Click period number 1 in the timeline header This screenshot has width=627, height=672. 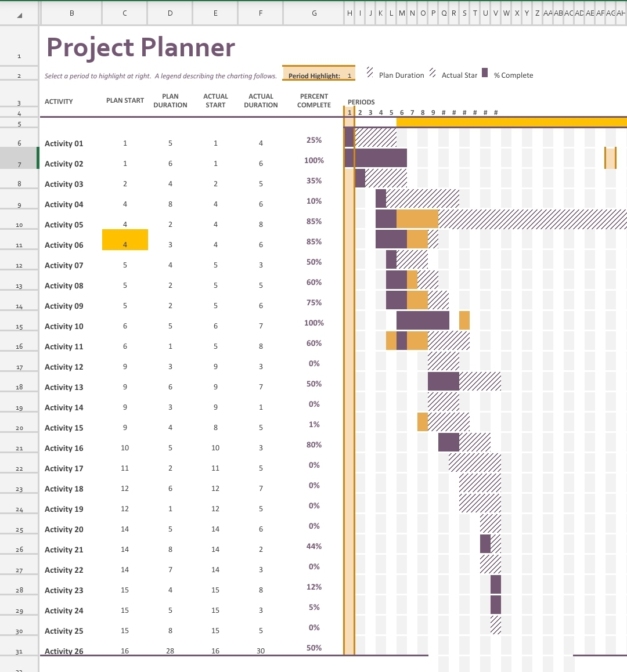tap(349, 113)
